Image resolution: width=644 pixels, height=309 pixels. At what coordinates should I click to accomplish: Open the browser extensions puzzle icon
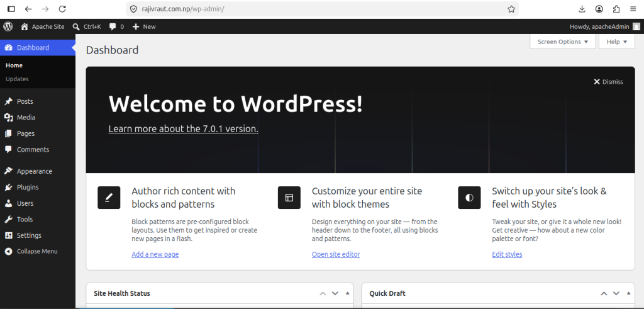click(x=616, y=9)
